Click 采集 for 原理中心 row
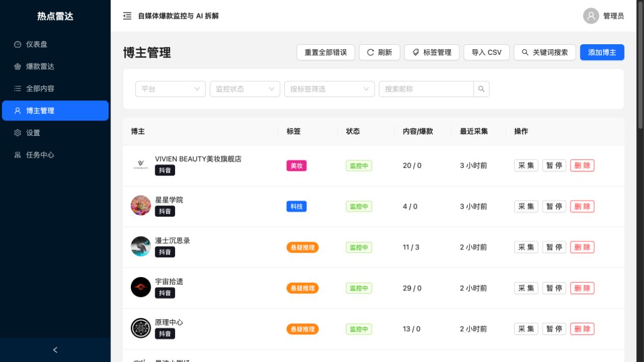 tap(526, 329)
